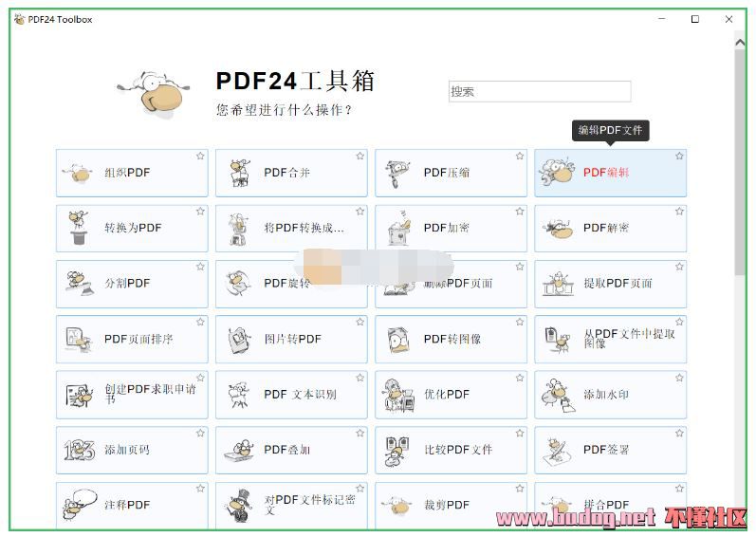
Task: Toggle favorite star on PDF合并
Action: click(360, 156)
